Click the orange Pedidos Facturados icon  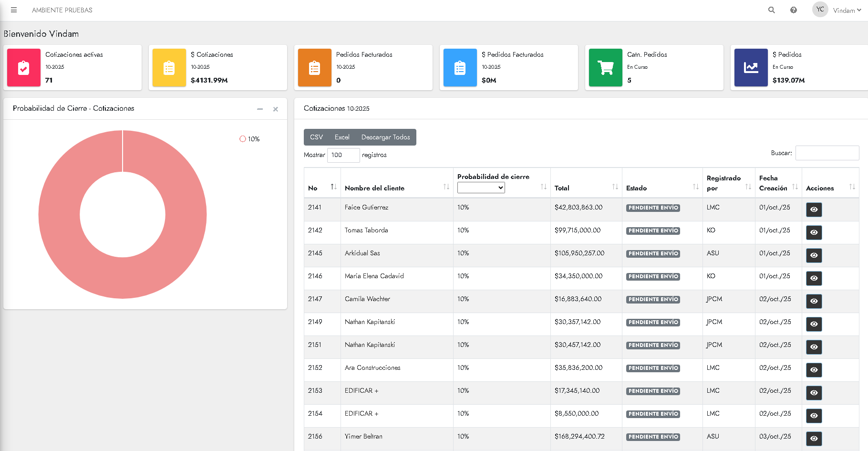click(314, 68)
